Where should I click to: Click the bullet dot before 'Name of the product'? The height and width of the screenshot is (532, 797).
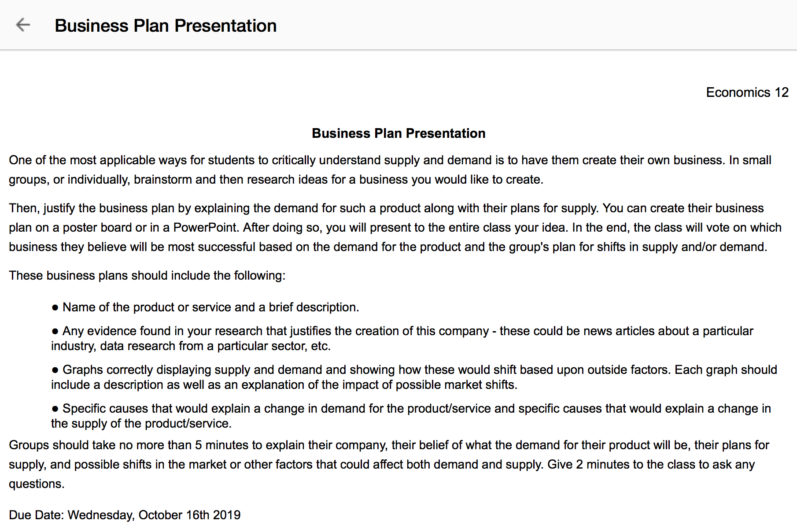pyautogui.click(x=55, y=307)
